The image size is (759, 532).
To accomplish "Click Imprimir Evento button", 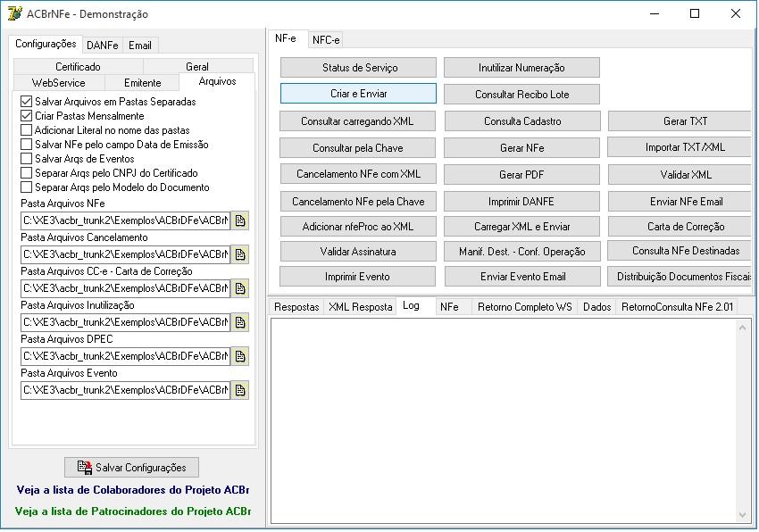I will 358,277.
